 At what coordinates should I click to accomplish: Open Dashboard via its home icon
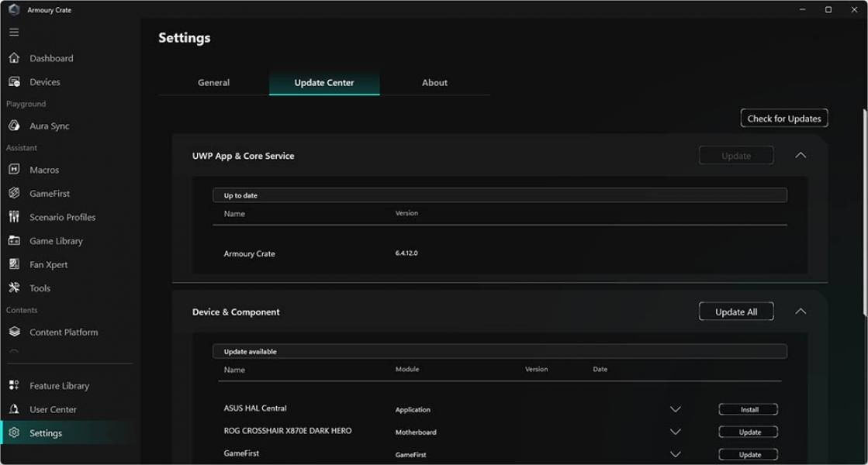15,57
